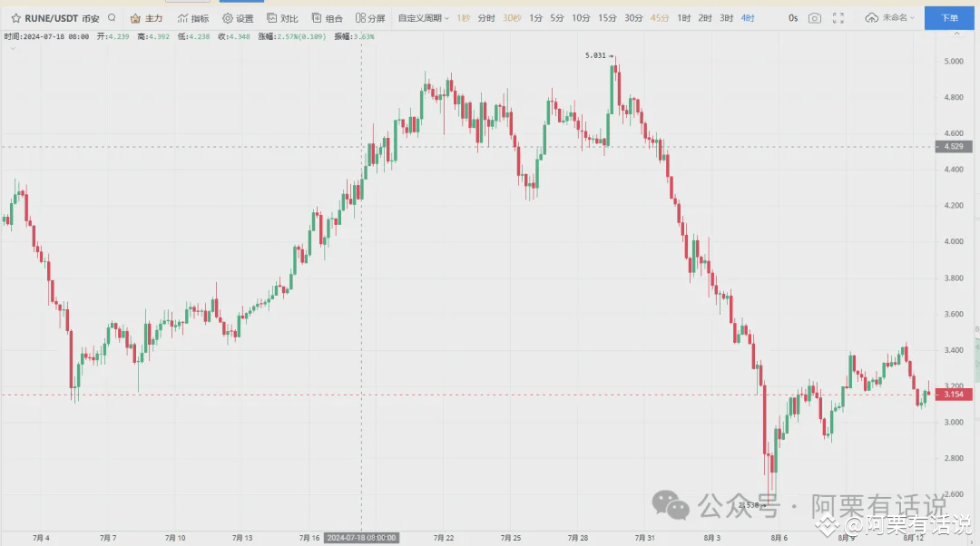Click the 涨幅 2.57% value in header
Screen dimensions: 980x546
(292, 37)
